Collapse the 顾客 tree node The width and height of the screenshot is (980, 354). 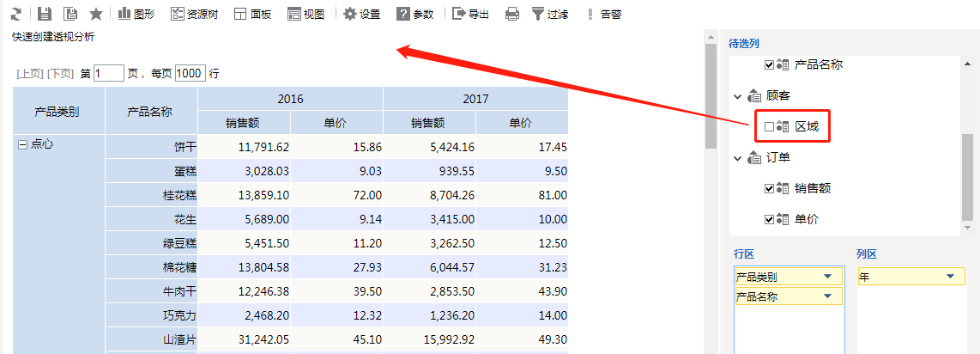tap(737, 96)
